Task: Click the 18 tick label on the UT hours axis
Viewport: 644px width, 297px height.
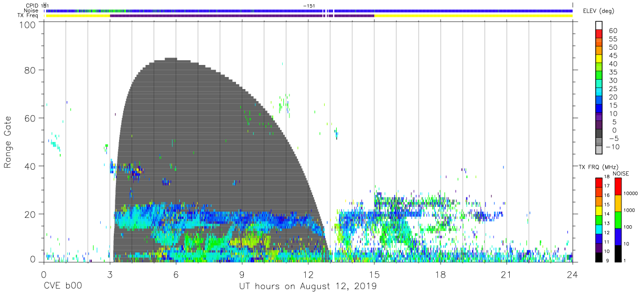Action: tap(441, 274)
